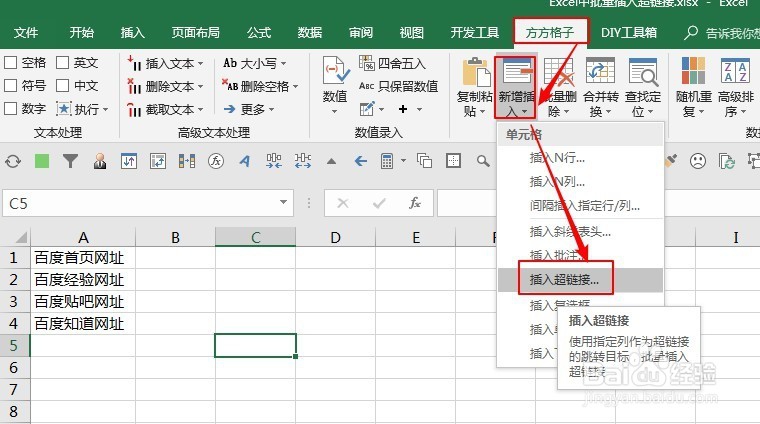Click the funnel filter icon
The image size is (760, 424).
[x=70, y=161]
